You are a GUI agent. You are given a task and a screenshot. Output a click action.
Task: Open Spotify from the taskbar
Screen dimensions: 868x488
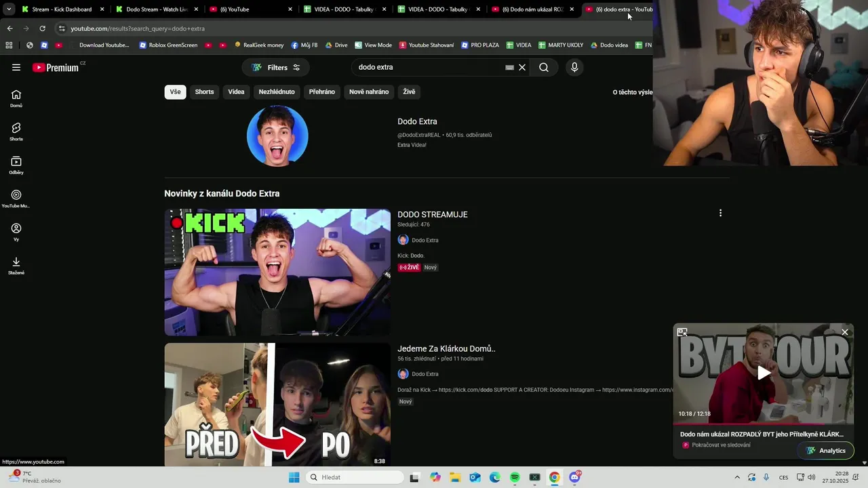515,477
